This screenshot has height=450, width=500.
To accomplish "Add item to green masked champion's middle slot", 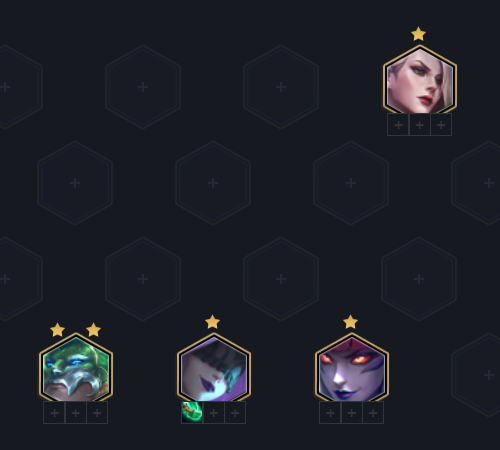I will pyautogui.click(x=76, y=413).
